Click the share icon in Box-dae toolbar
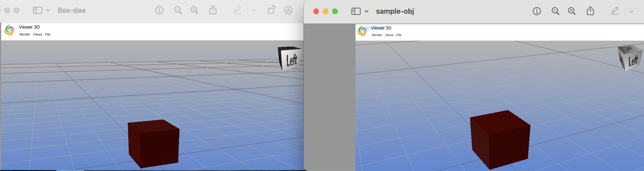The image size is (644, 171). 213,10
